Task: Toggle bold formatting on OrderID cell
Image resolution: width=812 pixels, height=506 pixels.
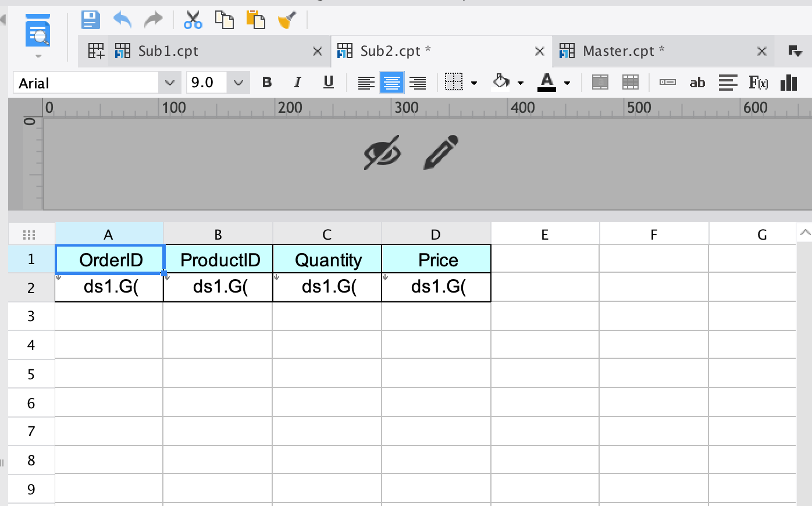Action: 266,83
